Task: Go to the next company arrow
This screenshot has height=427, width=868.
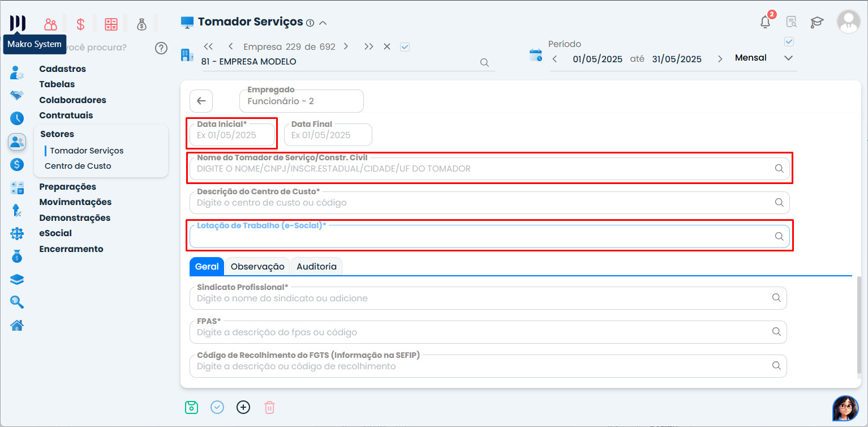Action: click(346, 46)
